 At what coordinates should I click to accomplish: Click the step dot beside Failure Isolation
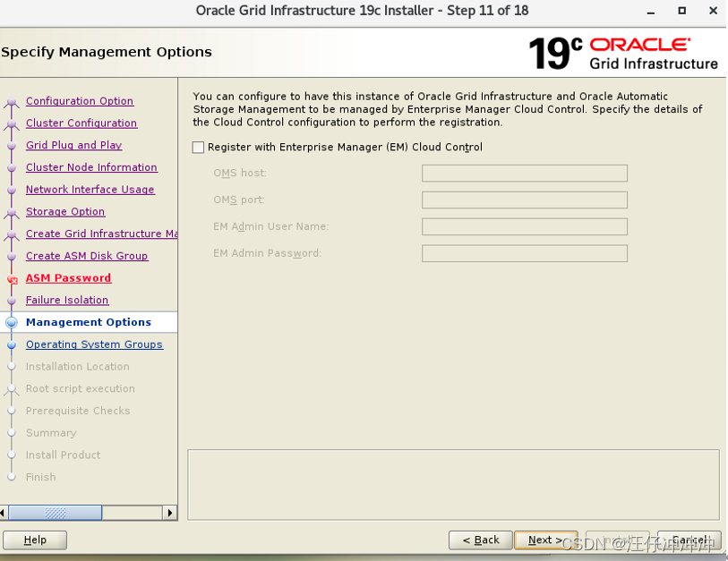point(12,301)
